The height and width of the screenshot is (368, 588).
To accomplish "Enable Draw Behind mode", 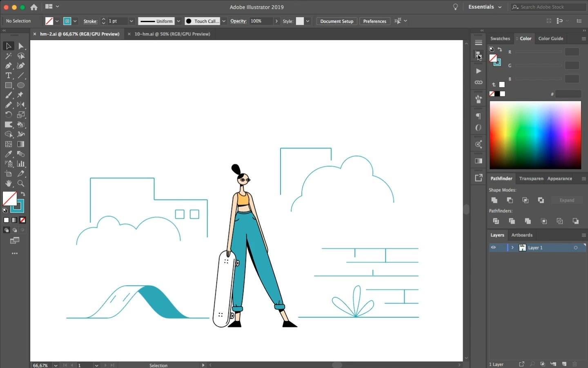I will 15,230.
